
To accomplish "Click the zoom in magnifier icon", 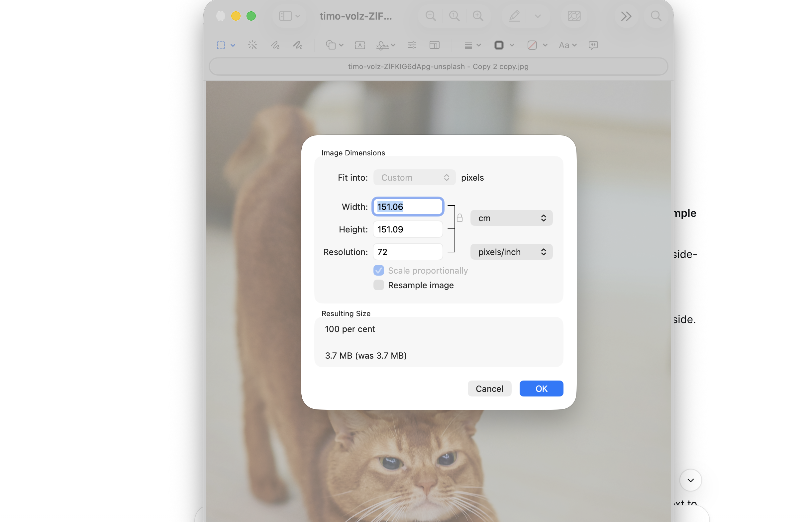I will pyautogui.click(x=478, y=16).
